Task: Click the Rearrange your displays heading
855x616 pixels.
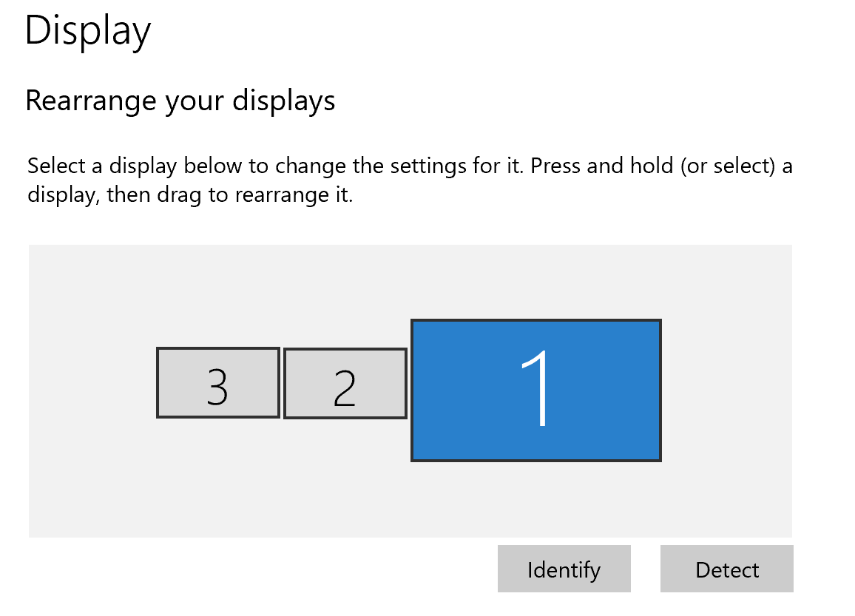Action: pyautogui.click(x=180, y=101)
